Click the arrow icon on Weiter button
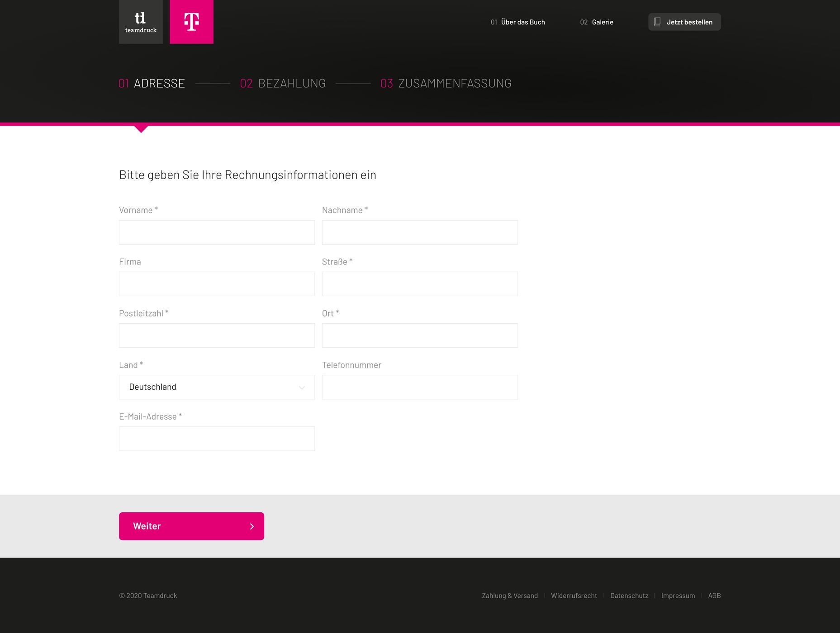Viewport: 840px width, 633px height. (x=252, y=526)
